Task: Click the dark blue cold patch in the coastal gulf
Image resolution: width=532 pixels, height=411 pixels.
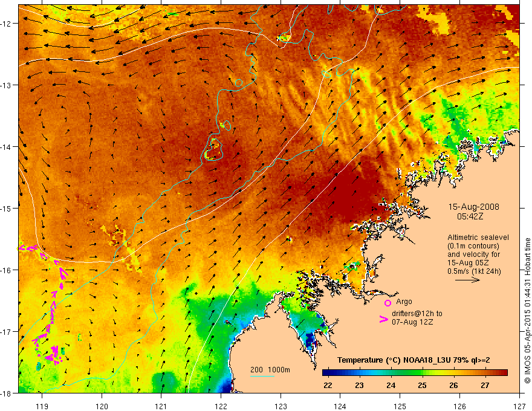Action: point(310,340)
